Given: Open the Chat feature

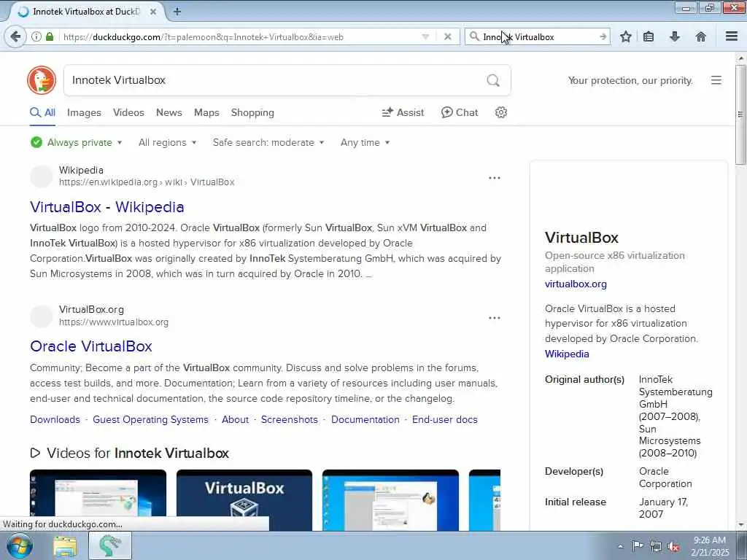Looking at the screenshot, I should coord(460,112).
